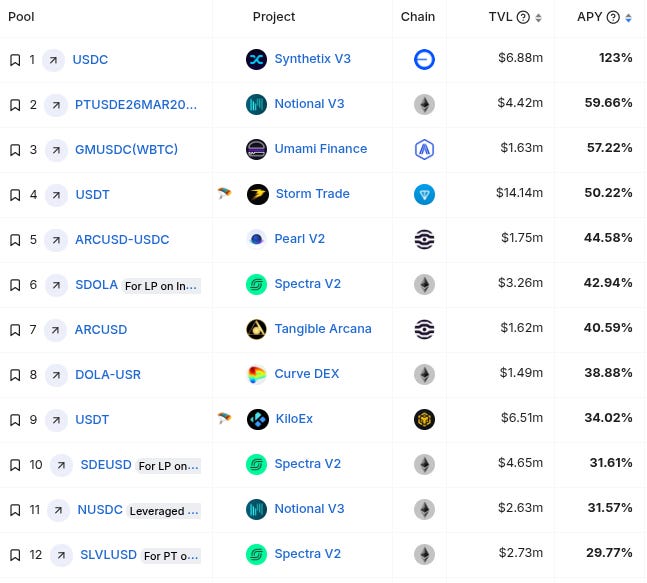The width and height of the screenshot is (647, 583).
Task: Click the $14.14m TVL value
Action: pyautogui.click(x=519, y=193)
